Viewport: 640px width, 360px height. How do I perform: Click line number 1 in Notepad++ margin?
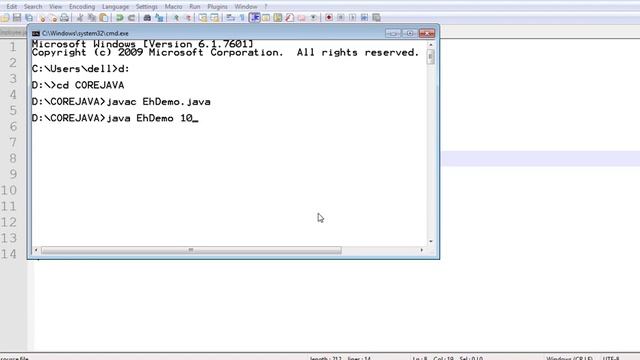coord(13,47)
